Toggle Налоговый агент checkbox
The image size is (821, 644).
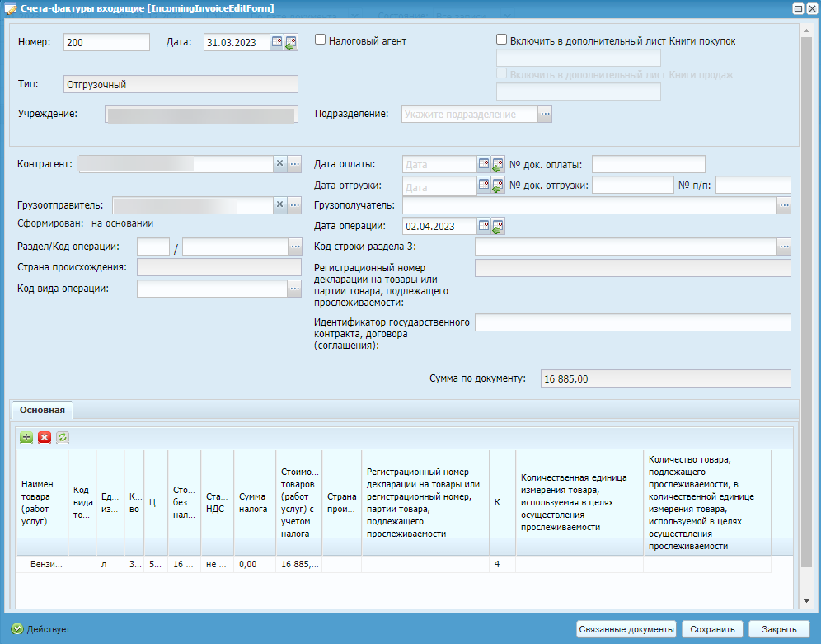coord(320,40)
